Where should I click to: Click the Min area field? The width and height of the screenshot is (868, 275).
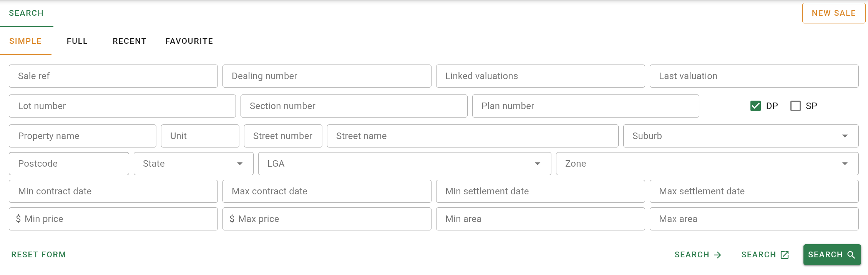541,219
